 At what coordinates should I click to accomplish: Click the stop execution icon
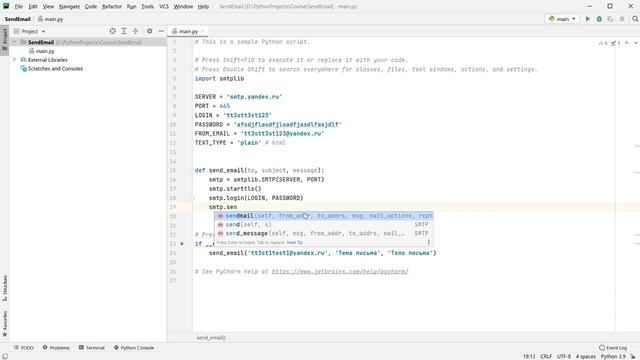pyautogui.click(x=622, y=19)
